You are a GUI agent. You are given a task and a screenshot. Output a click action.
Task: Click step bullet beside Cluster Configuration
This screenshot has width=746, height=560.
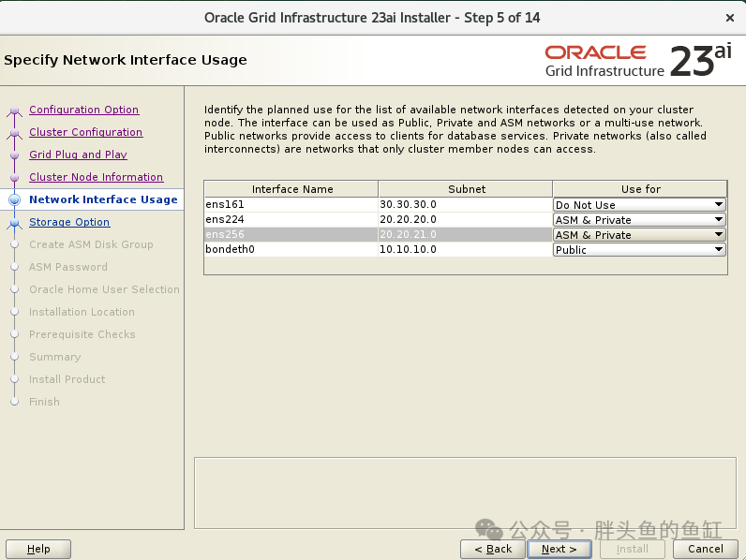click(x=15, y=133)
